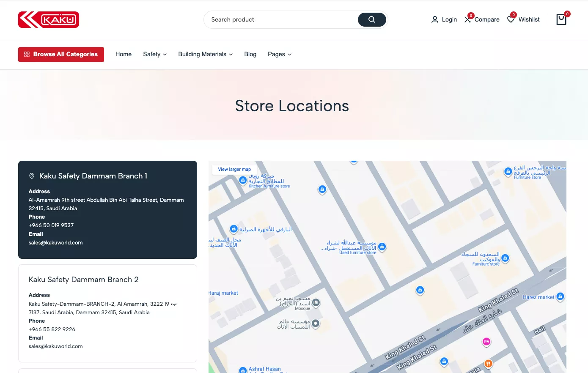Select the Harez market map pin

click(x=560, y=296)
